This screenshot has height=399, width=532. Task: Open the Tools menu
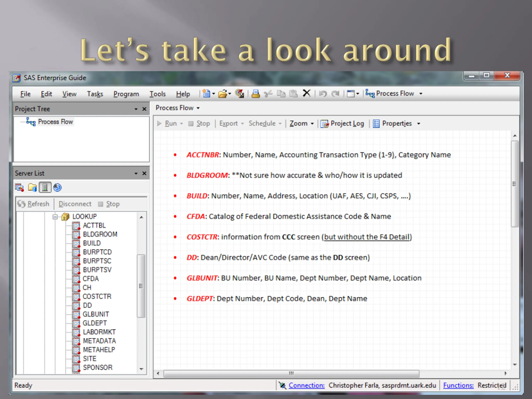[x=158, y=94]
